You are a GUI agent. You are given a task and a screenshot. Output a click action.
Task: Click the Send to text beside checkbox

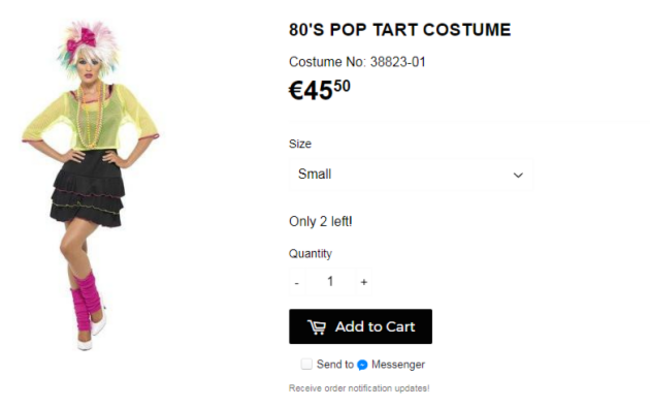coord(335,364)
